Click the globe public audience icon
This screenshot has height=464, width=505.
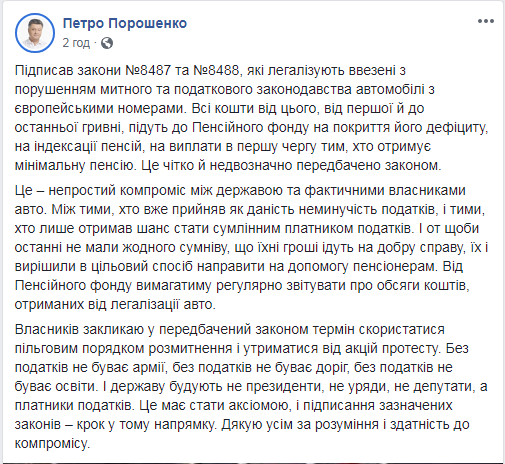coord(107,43)
